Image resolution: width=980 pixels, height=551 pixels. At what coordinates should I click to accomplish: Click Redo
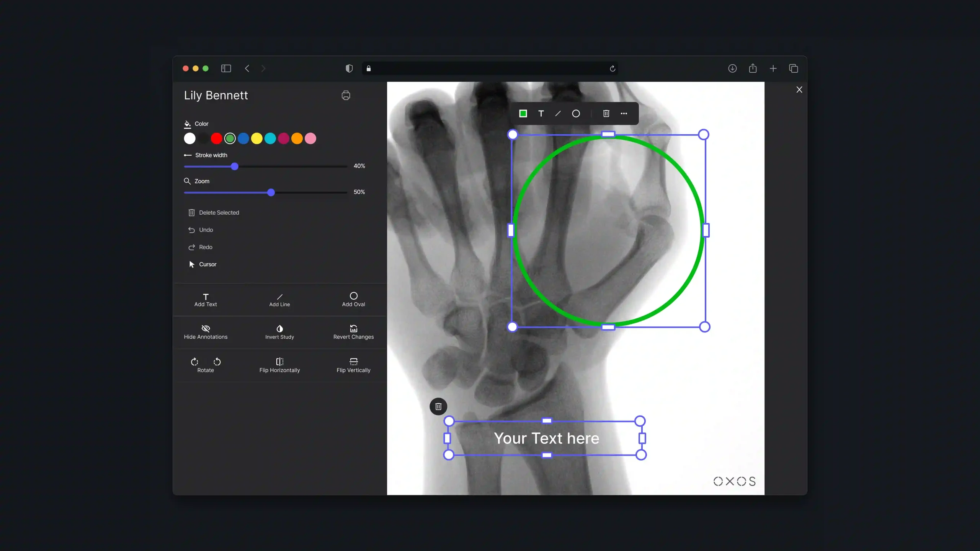200,247
